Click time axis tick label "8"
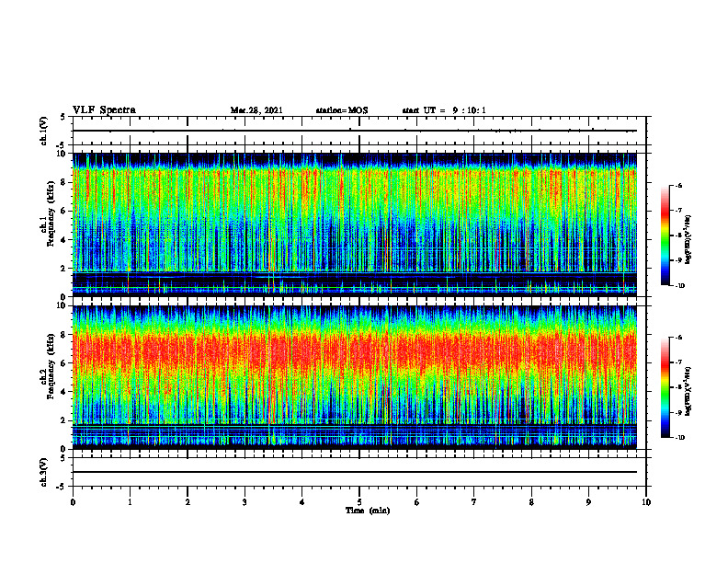 coord(531,502)
